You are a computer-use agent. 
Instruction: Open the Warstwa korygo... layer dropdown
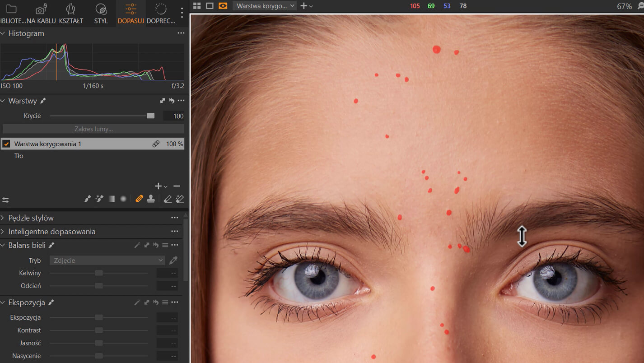pos(265,6)
